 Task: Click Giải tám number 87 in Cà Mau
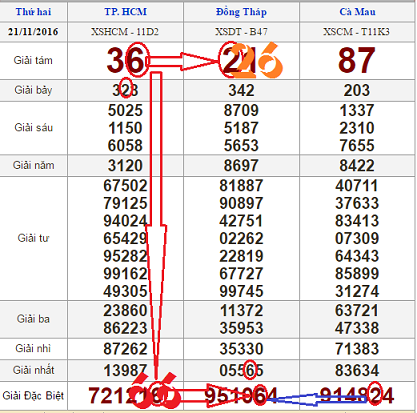coord(357,60)
